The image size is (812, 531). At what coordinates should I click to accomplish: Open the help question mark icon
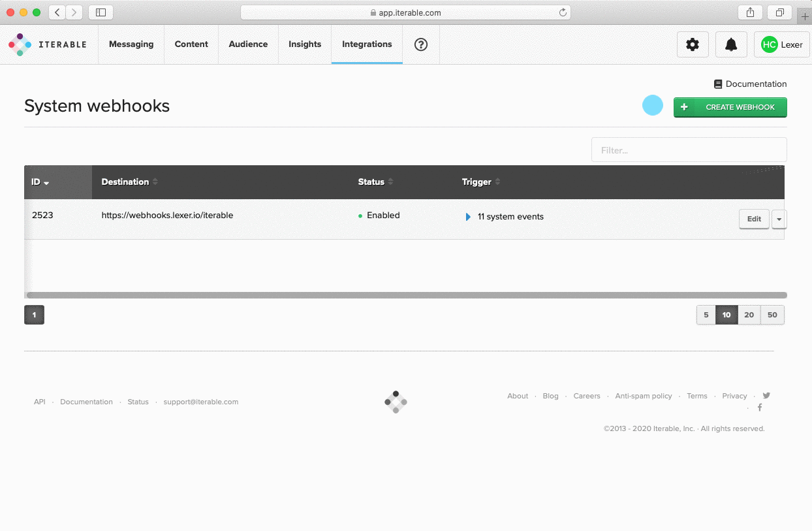(x=421, y=44)
